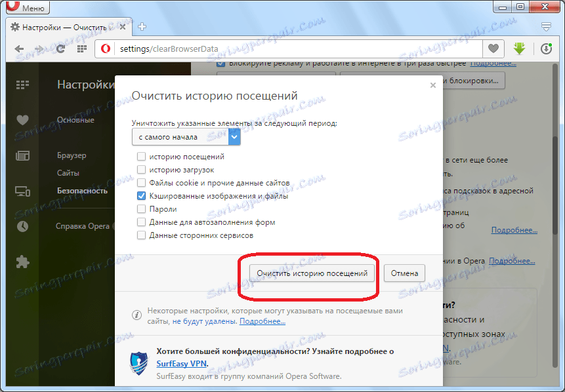
Task: Click Очистить историю посещений button
Action: (312, 273)
